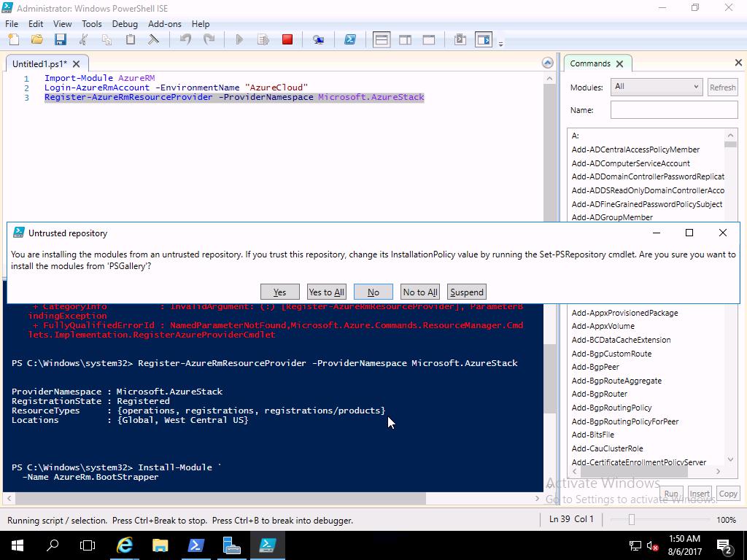Toggle the Show Command Add-on icon
Screen dimensions: 747x560
point(484,39)
